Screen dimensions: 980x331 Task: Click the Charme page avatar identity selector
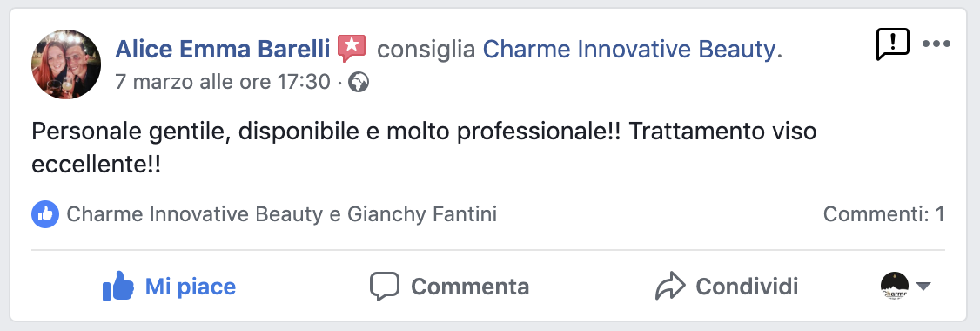pyautogui.click(x=895, y=286)
